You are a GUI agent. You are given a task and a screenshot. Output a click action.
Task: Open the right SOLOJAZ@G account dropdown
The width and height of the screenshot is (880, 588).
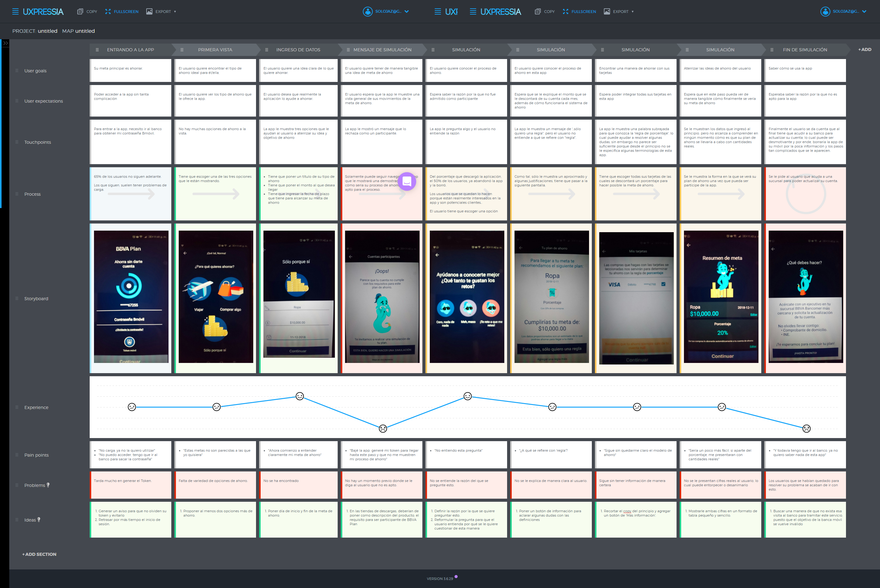coord(844,12)
